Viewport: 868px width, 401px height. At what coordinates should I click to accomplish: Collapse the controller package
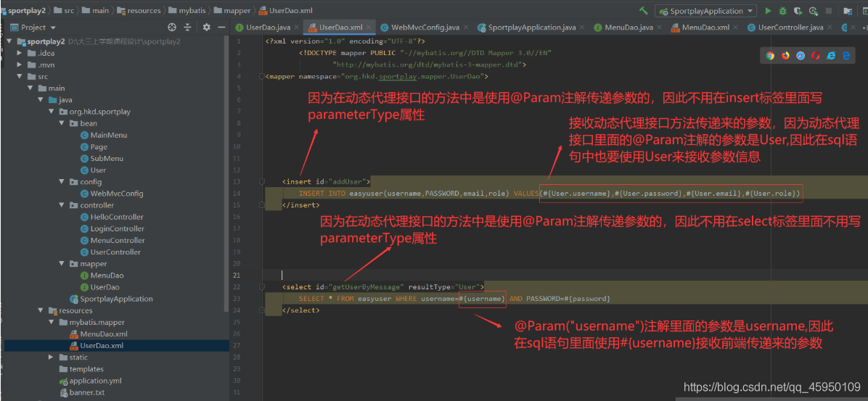click(62, 205)
